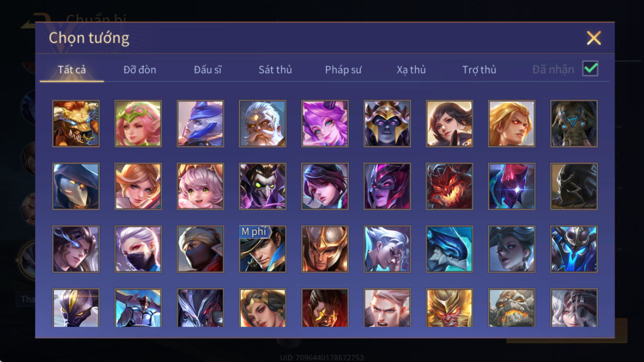Pick the green-eyed joker mask hero
The image size is (644, 362).
point(262,186)
